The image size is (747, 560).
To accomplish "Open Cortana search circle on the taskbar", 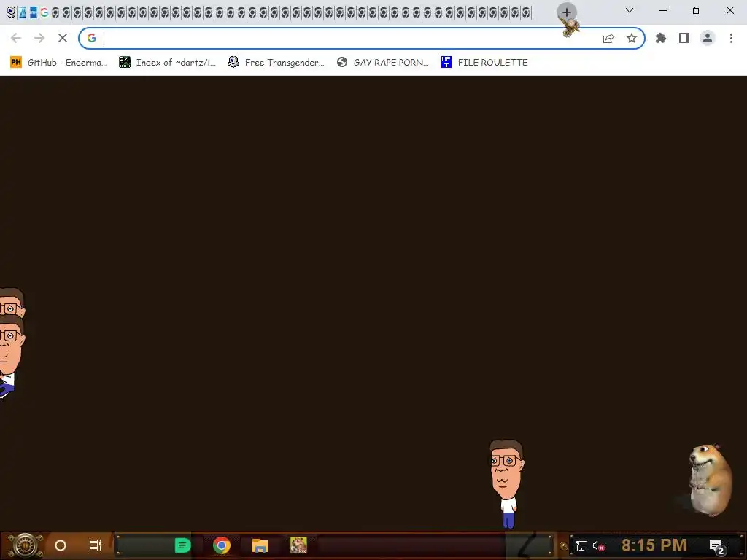I will (61, 545).
